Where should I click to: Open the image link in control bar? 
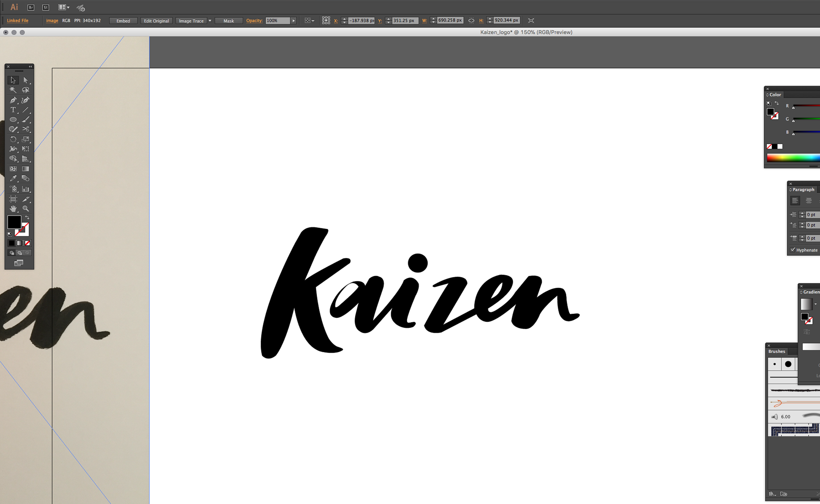(52, 21)
